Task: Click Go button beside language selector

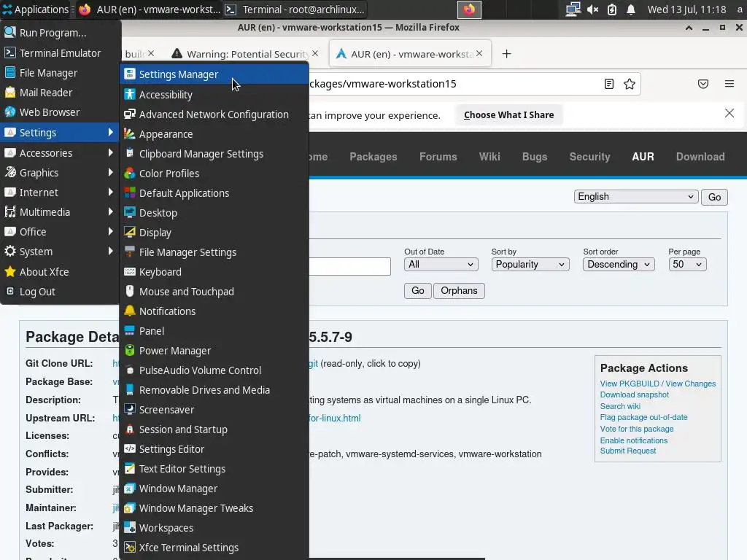Action: [714, 197]
